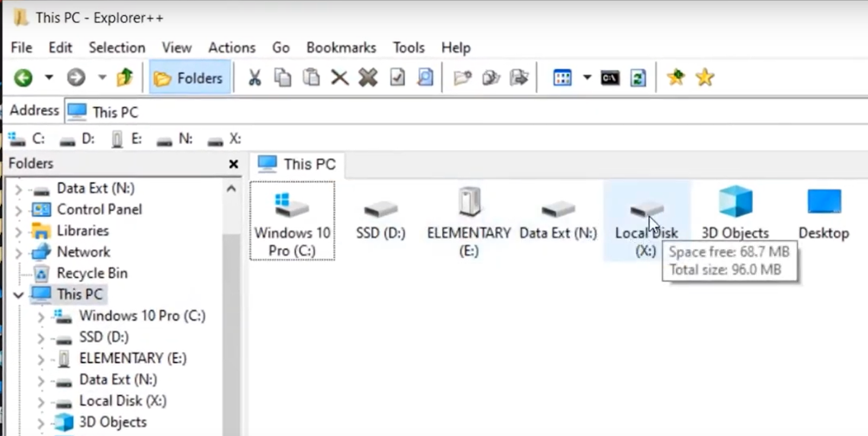The width and height of the screenshot is (868, 436).
Task: Open the Forward history dropdown arrow
Action: (101, 77)
